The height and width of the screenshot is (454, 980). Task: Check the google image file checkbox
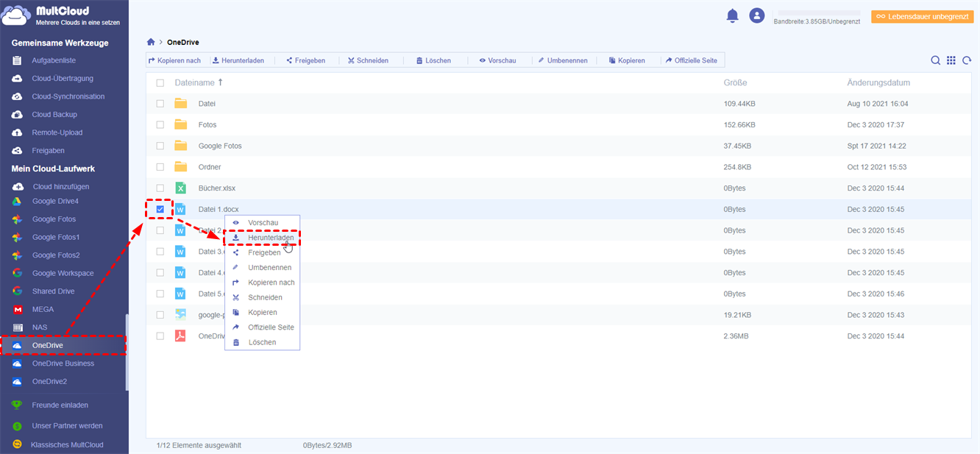(x=160, y=315)
